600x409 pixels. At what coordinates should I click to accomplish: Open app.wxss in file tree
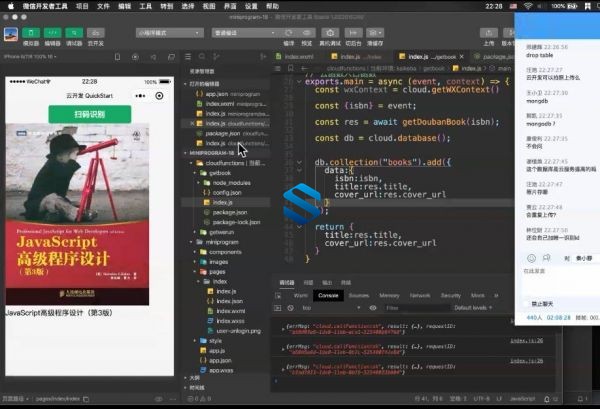tap(221, 370)
